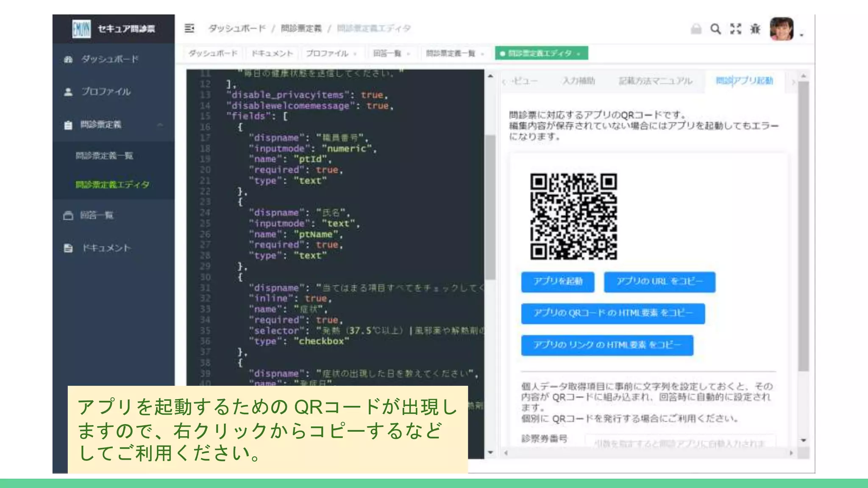Screen dimensions: 868x488
Task: Close the 問診票定義エディタ page tab
Action: (579, 54)
